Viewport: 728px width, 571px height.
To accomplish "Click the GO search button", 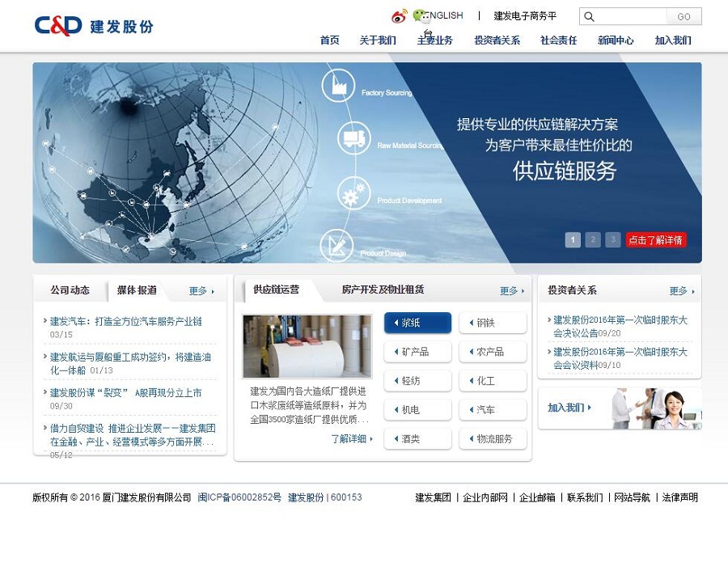I will [684, 17].
